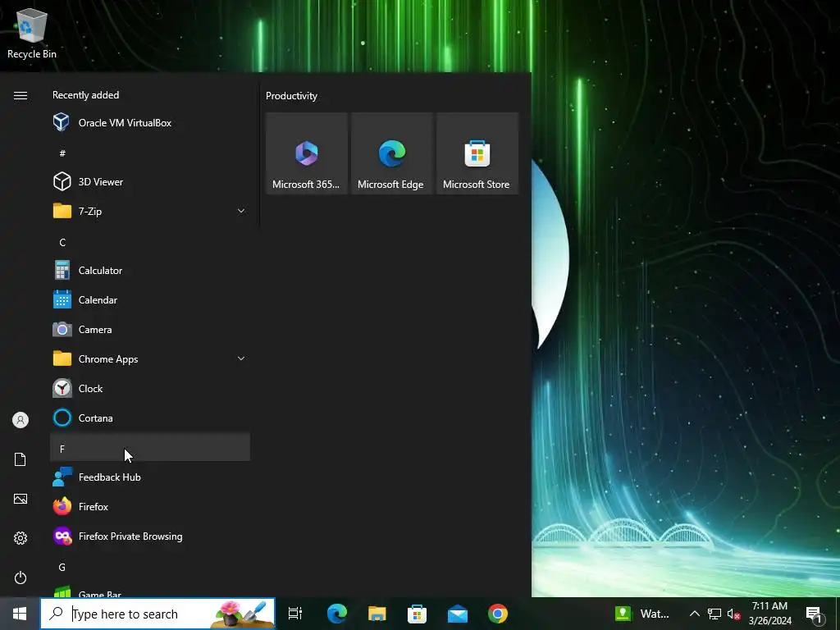This screenshot has width=840, height=630.
Task: Launch 3D Viewer app
Action: click(150, 181)
